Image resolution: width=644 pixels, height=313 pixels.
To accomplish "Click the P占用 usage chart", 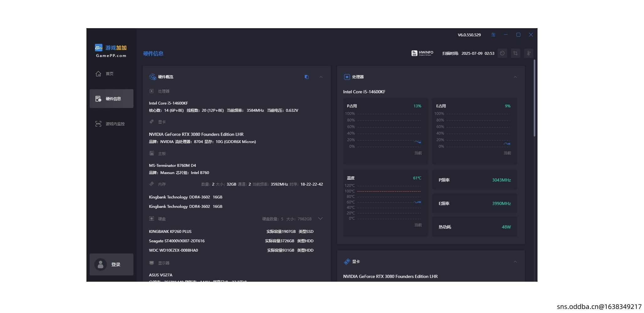I will coord(386,131).
